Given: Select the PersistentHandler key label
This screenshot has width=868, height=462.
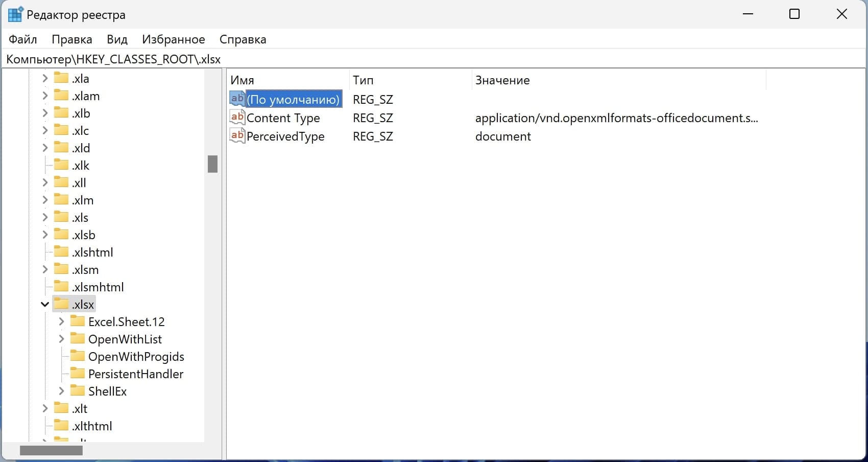Looking at the screenshot, I should point(135,374).
